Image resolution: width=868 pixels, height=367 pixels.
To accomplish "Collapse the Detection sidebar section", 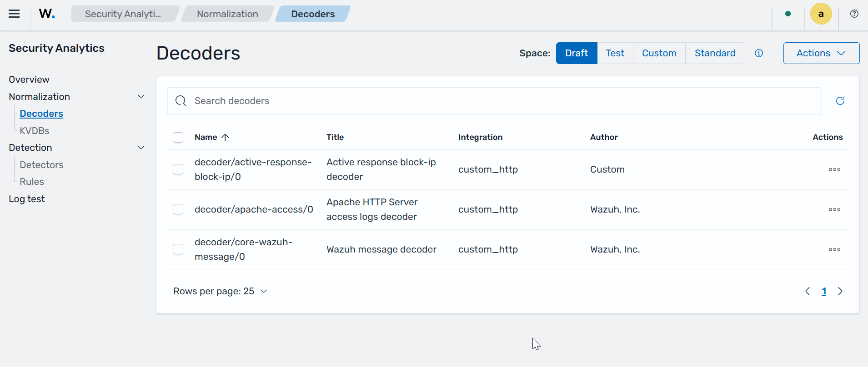I will pyautogui.click(x=141, y=148).
